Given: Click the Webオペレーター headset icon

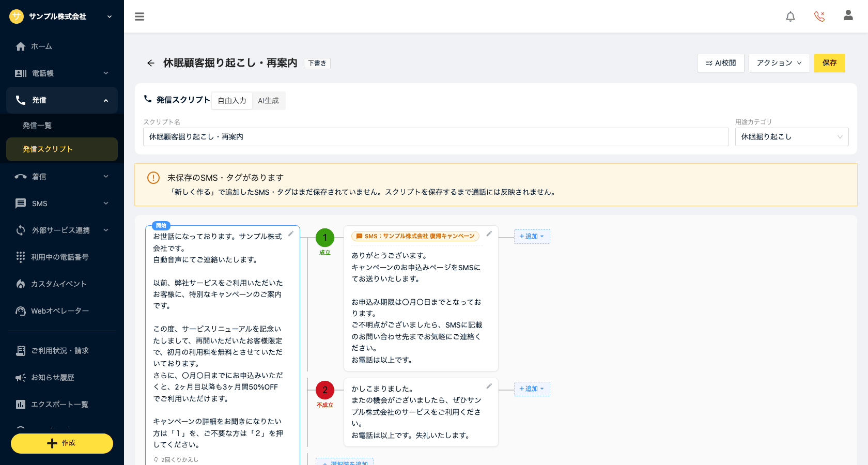Looking at the screenshot, I should [21, 311].
